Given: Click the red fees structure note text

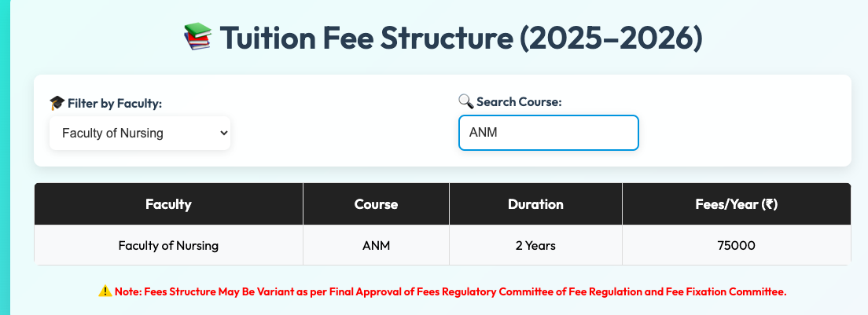Looking at the screenshot, I should click(x=450, y=291).
